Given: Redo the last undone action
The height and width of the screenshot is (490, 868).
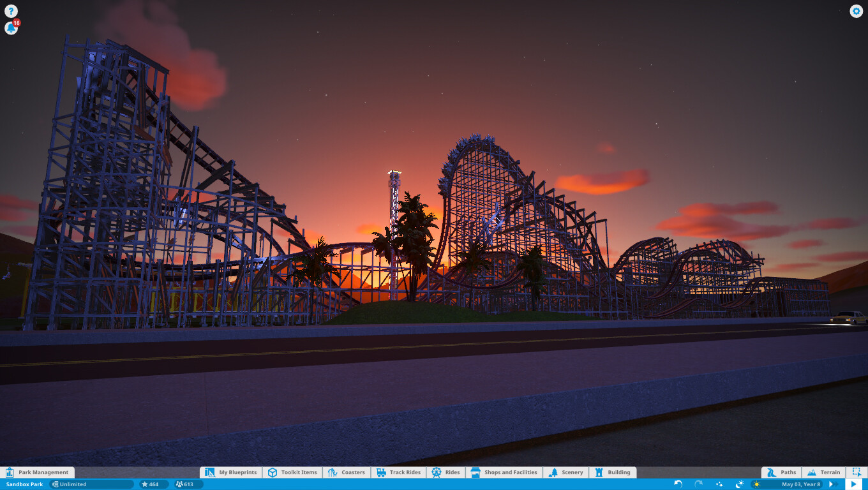Looking at the screenshot, I should coord(698,484).
